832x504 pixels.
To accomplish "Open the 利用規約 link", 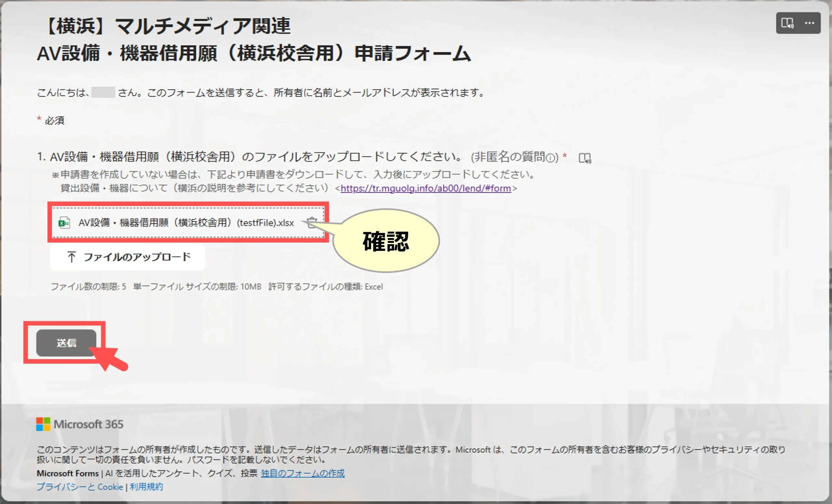I will 146,487.
